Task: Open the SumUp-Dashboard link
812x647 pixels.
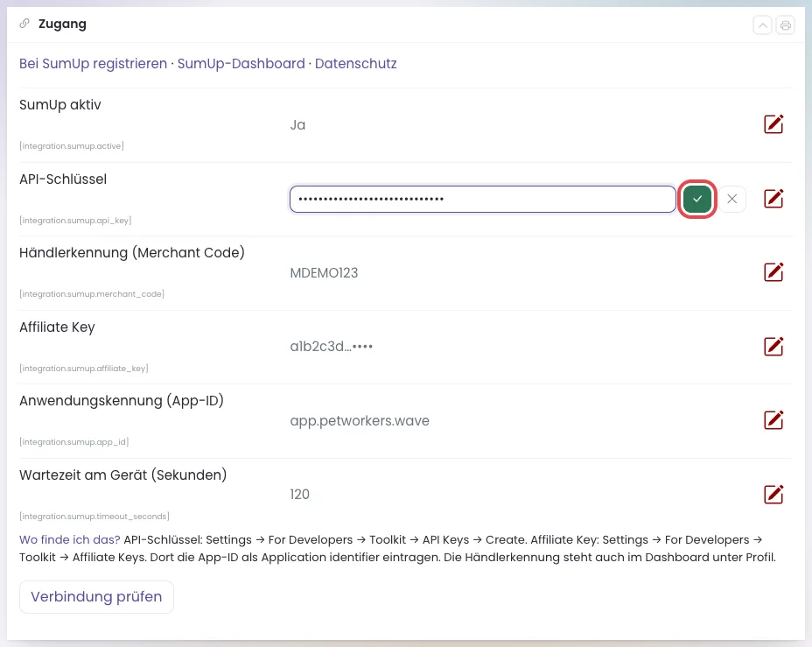Action: (x=241, y=64)
